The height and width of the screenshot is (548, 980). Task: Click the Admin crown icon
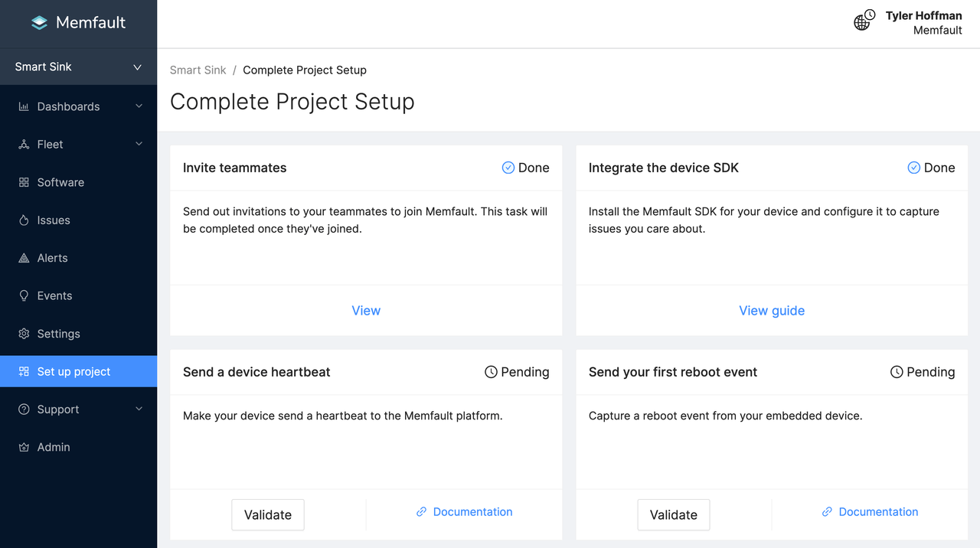pos(24,447)
